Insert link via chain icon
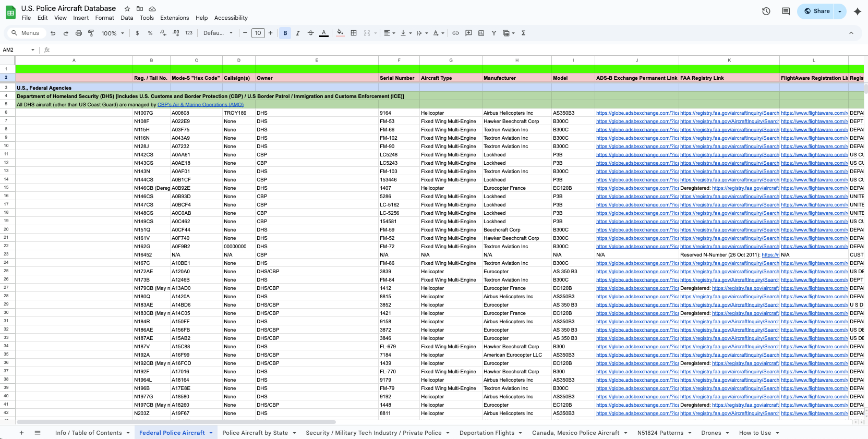The width and height of the screenshot is (868, 439). [455, 33]
